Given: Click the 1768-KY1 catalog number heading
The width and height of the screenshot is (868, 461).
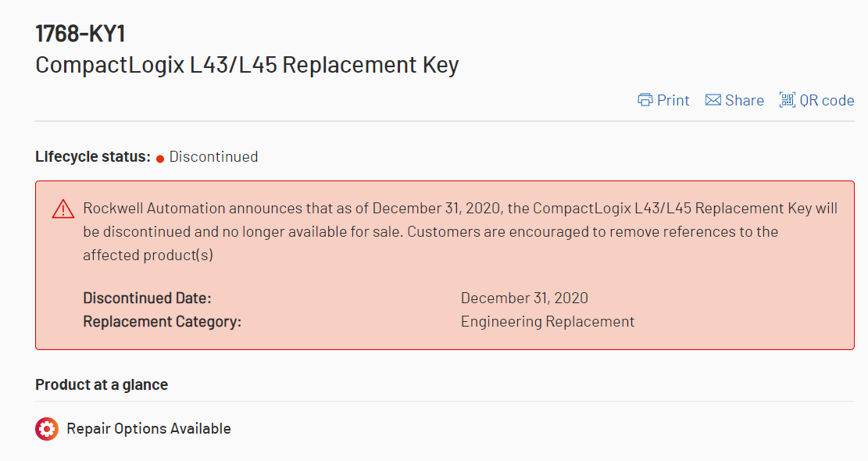Looking at the screenshot, I should [80, 34].
